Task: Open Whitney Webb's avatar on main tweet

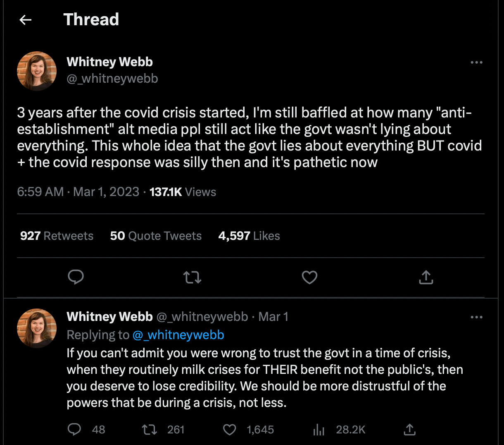Action: pyautogui.click(x=37, y=71)
